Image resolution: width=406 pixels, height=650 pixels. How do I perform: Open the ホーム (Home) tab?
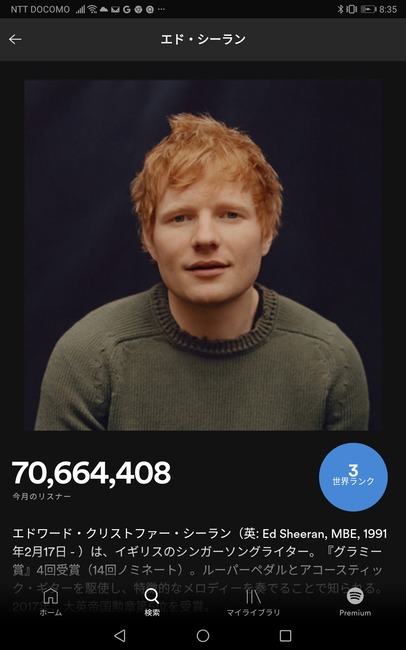[x=51, y=602]
